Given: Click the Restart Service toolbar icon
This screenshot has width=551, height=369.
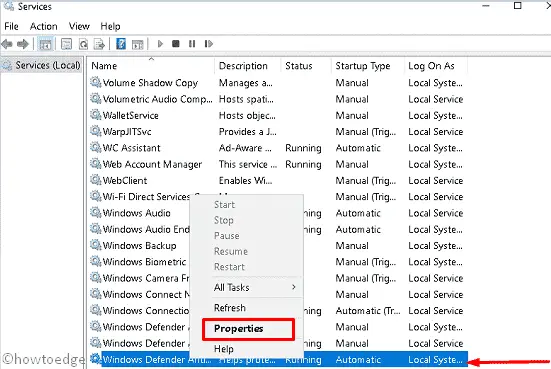Looking at the screenshot, I should (208, 44).
